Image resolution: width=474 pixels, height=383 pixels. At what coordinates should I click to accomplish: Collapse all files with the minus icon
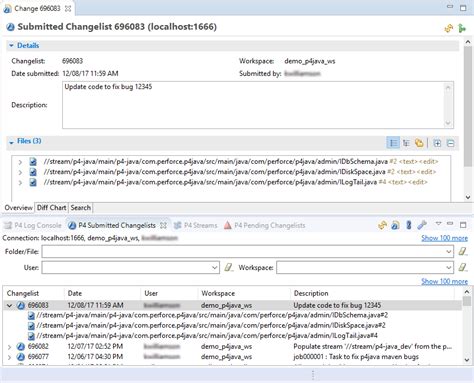point(450,143)
